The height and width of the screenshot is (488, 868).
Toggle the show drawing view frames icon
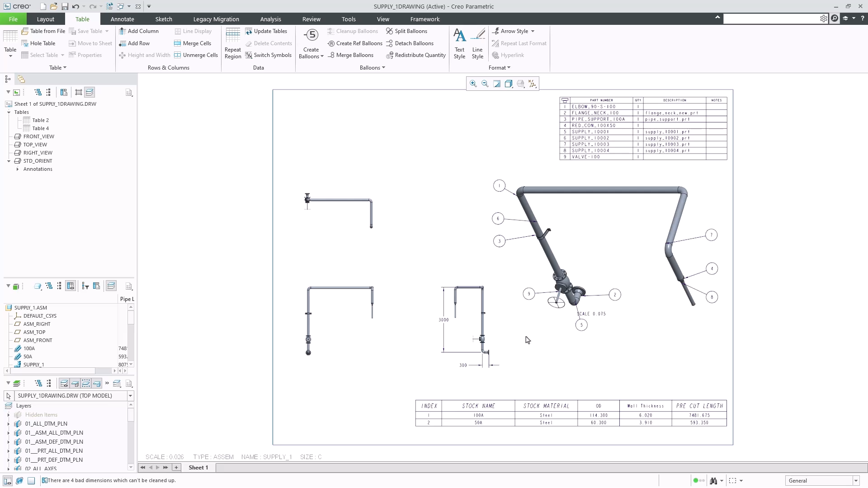[x=78, y=92]
